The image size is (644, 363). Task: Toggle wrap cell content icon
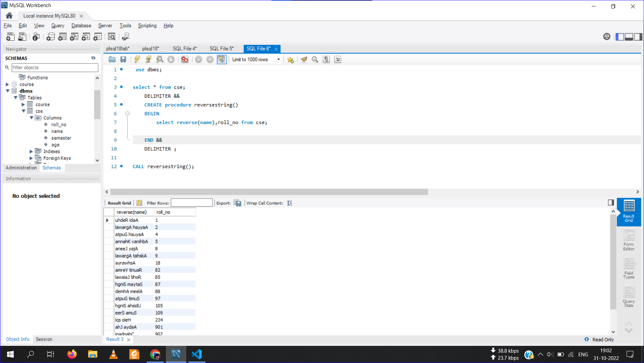pos(289,203)
